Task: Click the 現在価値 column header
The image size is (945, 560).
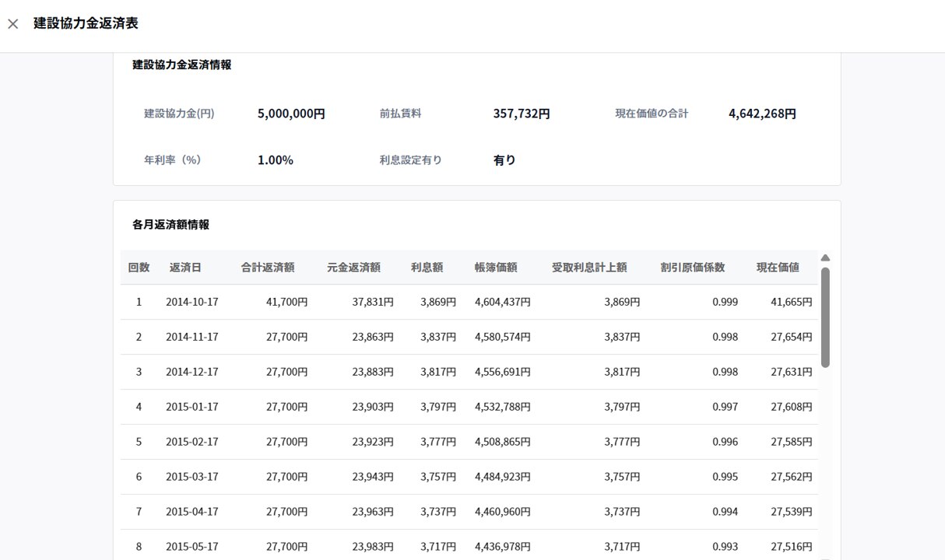Action: (778, 268)
